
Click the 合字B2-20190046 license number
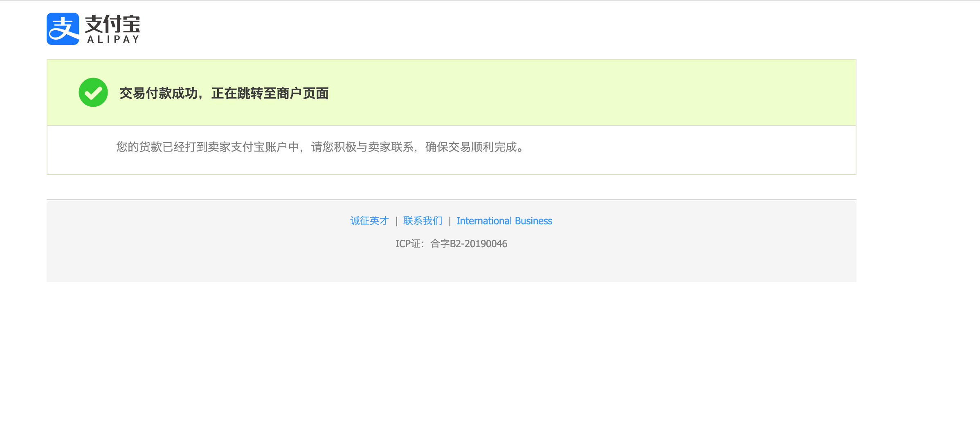pos(469,244)
